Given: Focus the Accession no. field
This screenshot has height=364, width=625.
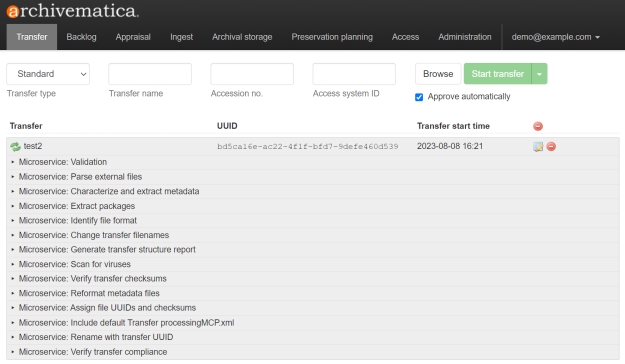Looking at the screenshot, I should 252,74.
